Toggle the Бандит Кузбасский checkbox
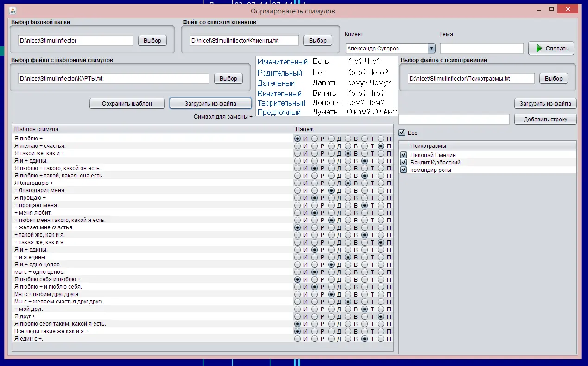588x366 pixels. 404,162
